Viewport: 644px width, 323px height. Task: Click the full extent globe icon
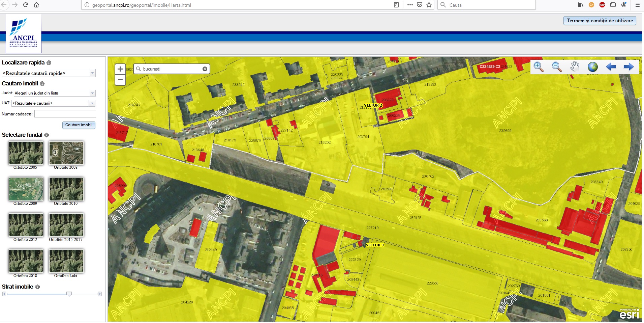tap(592, 67)
